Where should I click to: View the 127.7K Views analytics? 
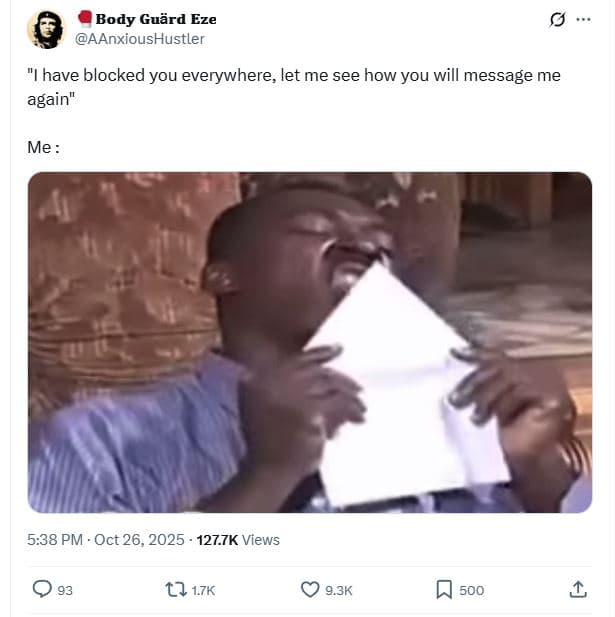238,540
